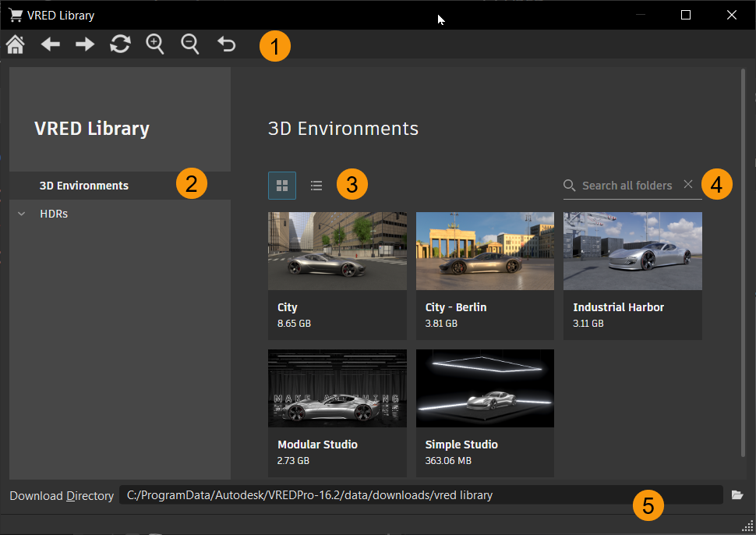
Task: Click the Modular Studio title text
Action: pos(318,445)
